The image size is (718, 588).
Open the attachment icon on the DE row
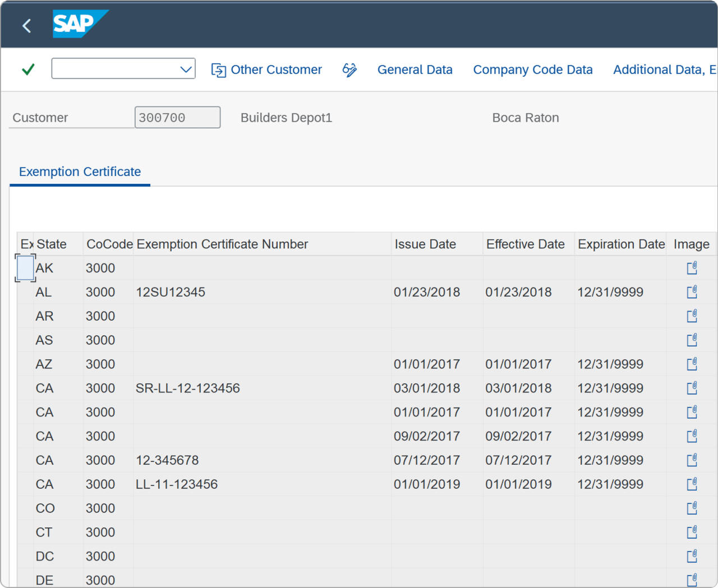click(692, 580)
